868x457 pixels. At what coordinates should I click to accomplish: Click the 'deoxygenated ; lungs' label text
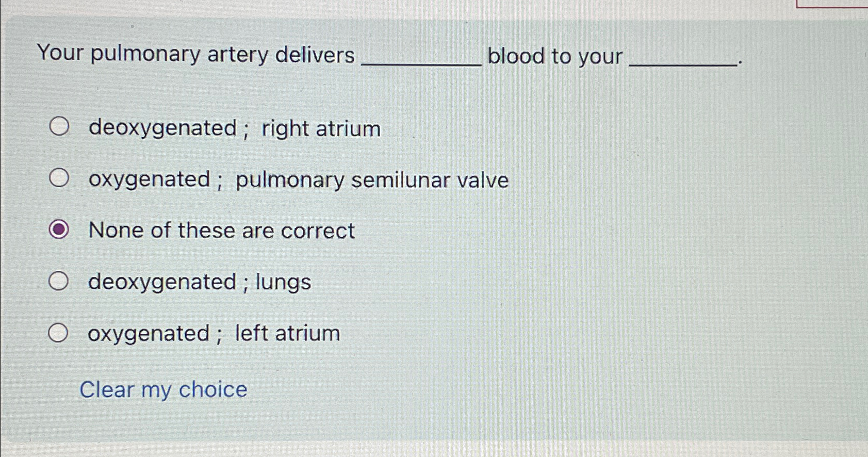click(199, 282)
